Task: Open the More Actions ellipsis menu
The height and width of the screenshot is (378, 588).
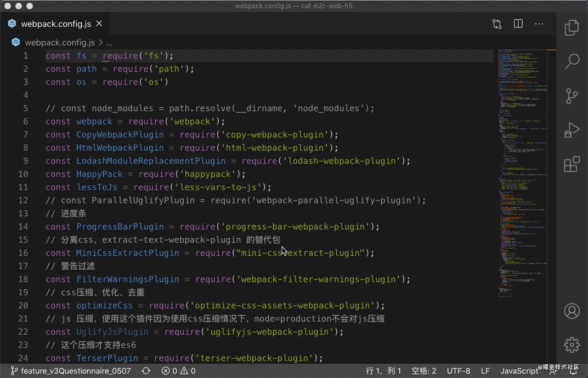Action: pyautogui.click(x=539, y=24)
